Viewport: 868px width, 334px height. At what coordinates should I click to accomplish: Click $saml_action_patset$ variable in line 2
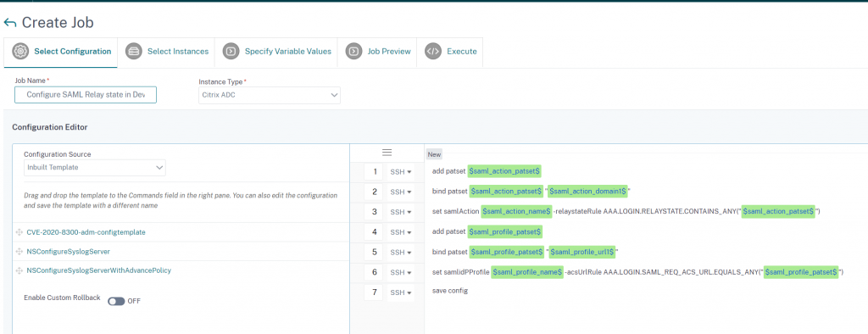click(506, 191)
